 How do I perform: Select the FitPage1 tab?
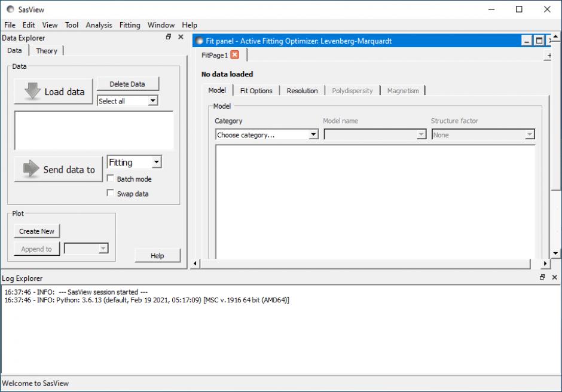point(215,55)
